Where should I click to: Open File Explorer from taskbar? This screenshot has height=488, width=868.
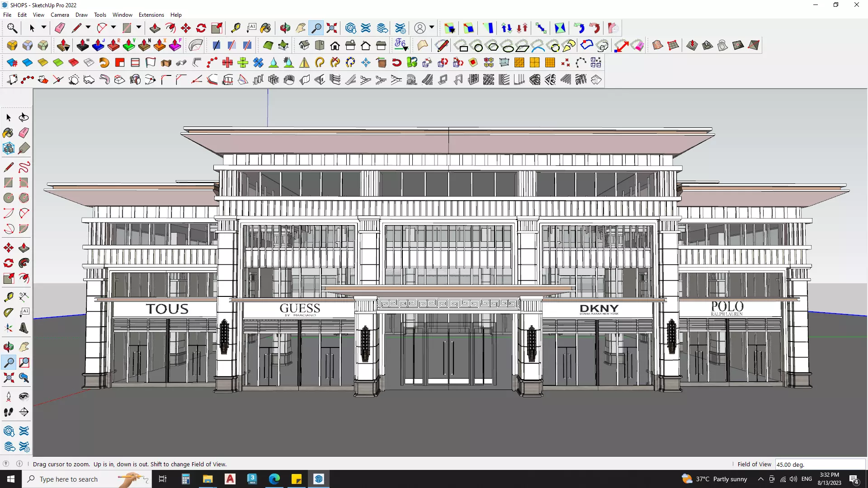click(x=208, y=479)
